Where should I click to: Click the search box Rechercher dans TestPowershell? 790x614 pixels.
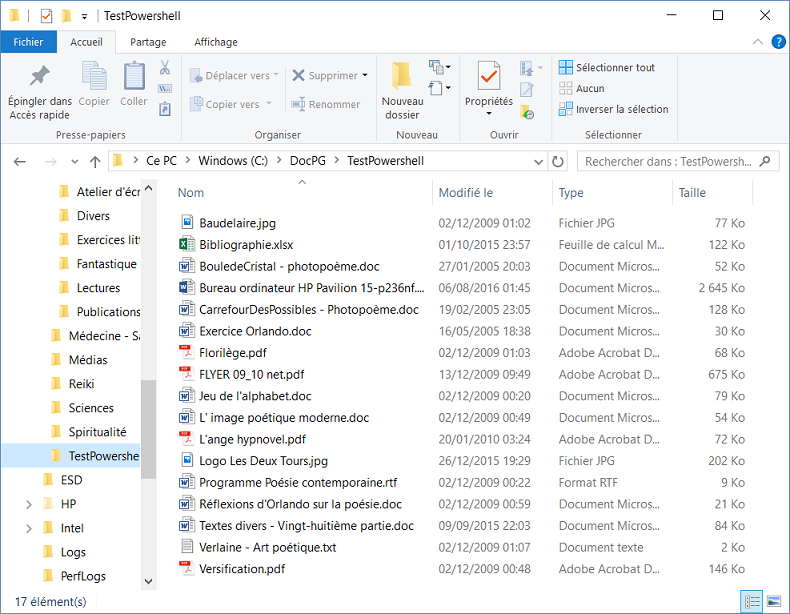click(678, 162)
